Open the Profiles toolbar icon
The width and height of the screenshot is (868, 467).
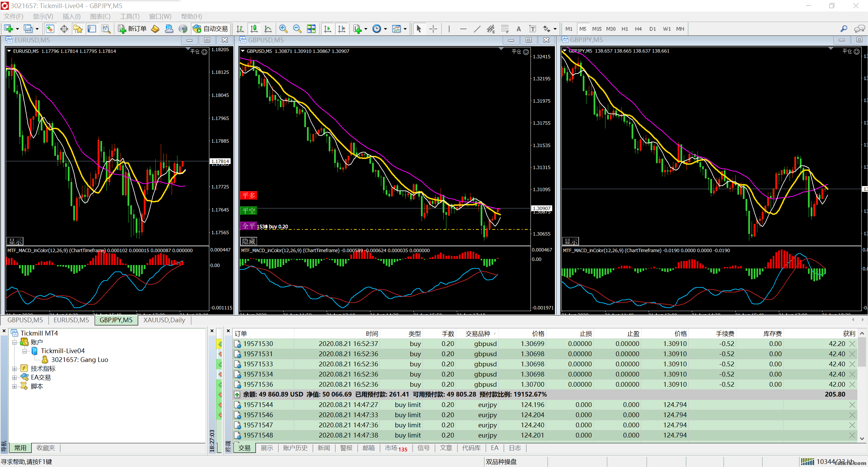pyautogui.click(x=28, y=29)
